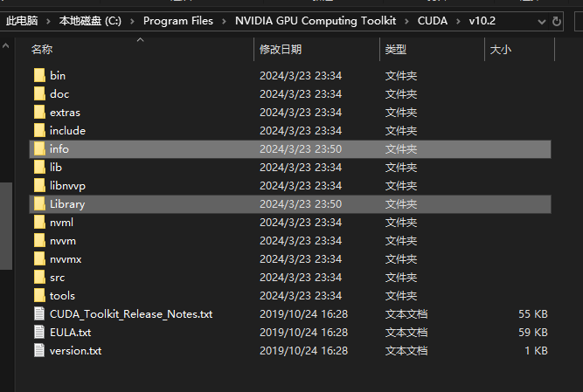Image resolution: width=583 pixels, height=392 pixels.
Task: Expand the chevron after 本地磁盘 (C:)
Action: tap(132, 22)
